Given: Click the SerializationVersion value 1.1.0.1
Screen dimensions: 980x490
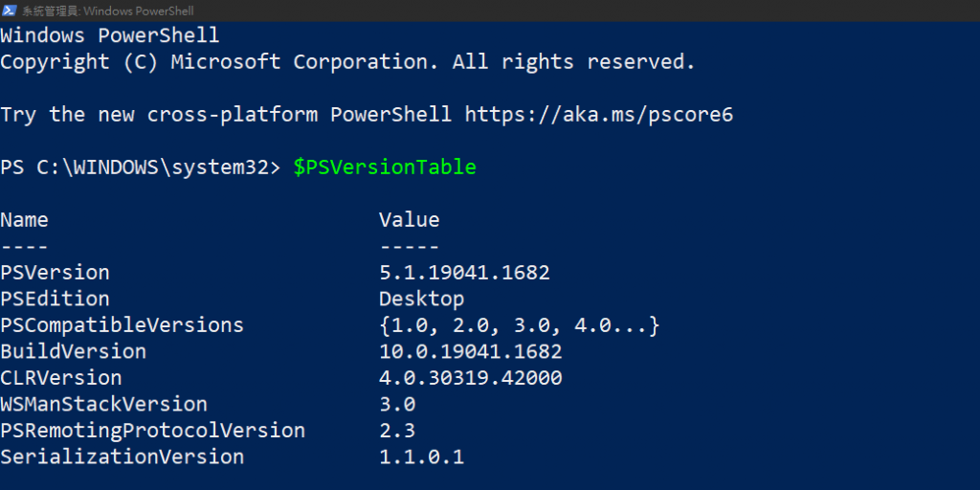Looking at the screenshot, I should [422, 457].
